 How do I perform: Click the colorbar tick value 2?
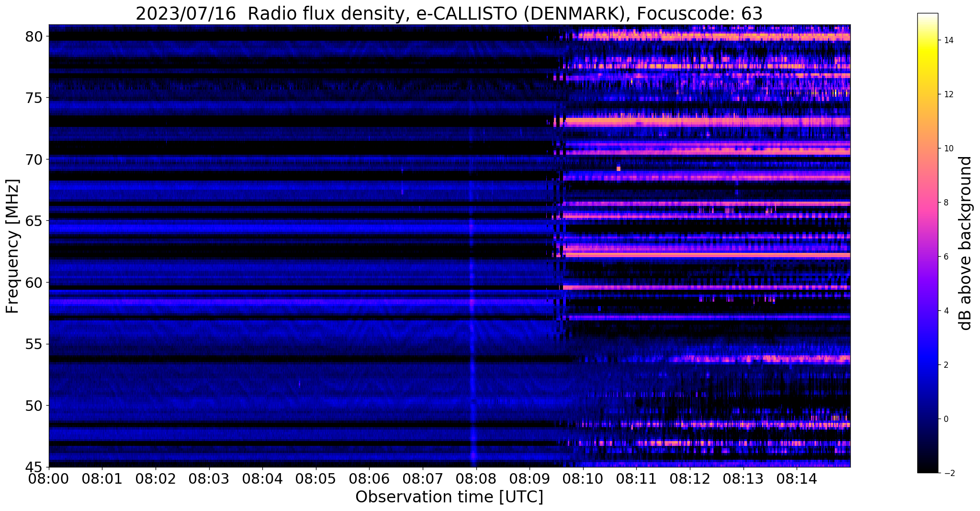click(x=946, y=365)
